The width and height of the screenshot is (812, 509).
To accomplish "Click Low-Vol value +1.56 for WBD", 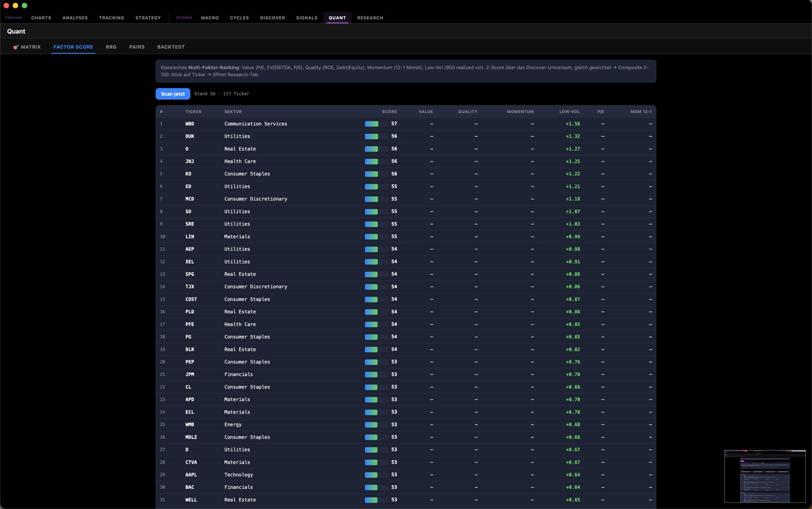I will [573, 124].
